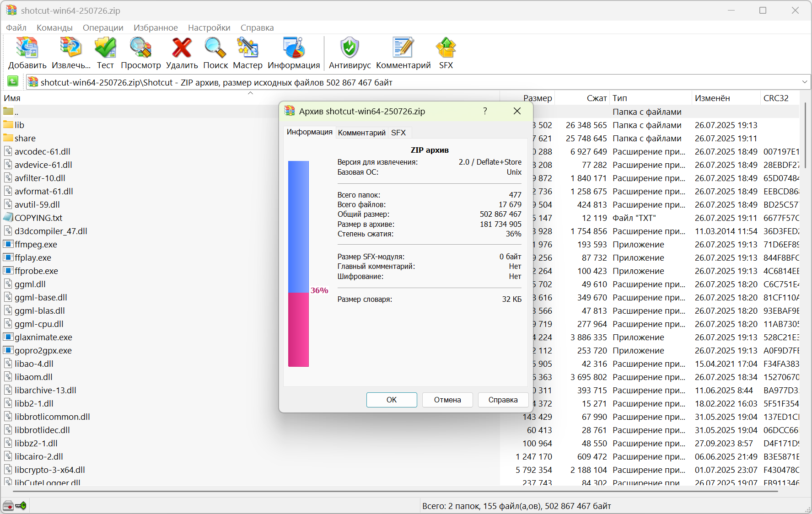Select file libarchive-13.dll

pos(45,390)
